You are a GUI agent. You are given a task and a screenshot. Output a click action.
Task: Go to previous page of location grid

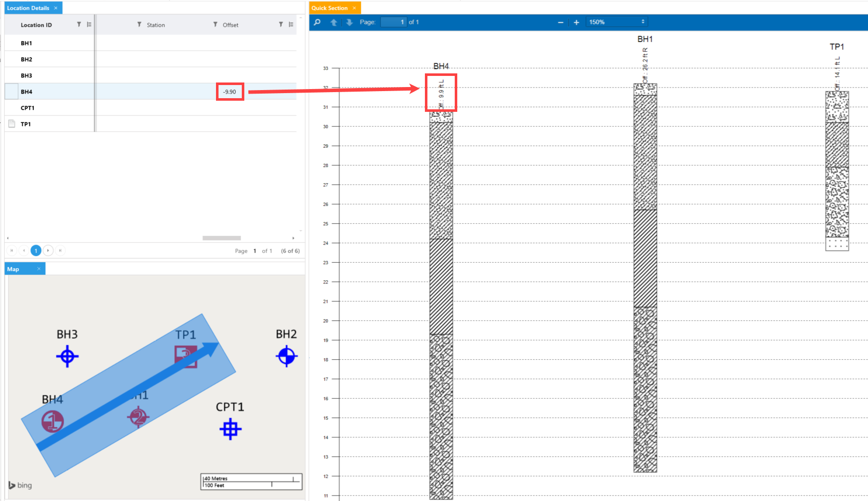point(24,251)
